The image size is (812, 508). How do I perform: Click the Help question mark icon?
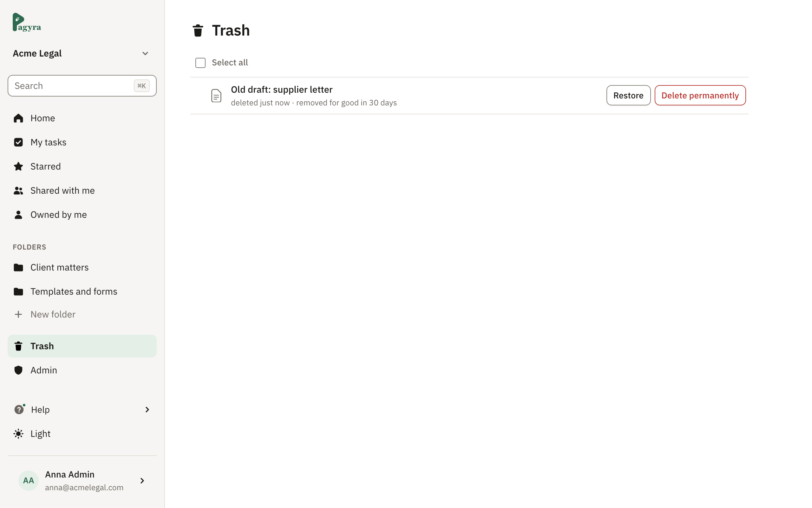pyautogui.click(x=19, y=410)
